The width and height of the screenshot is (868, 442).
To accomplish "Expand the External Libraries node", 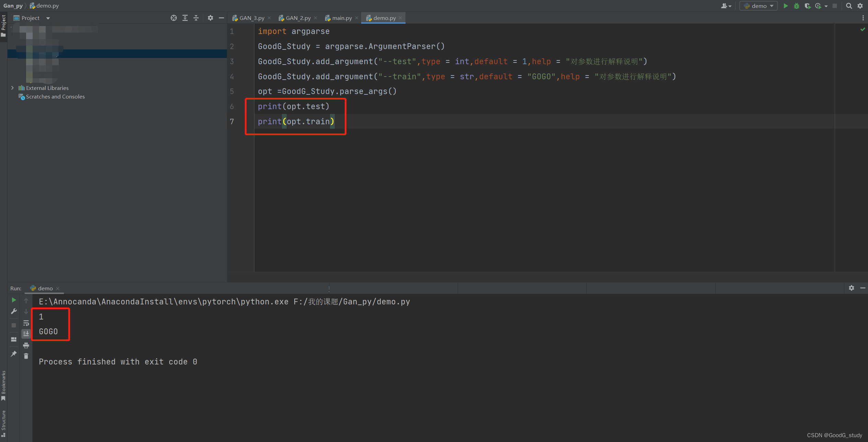I will pos(12,88).
